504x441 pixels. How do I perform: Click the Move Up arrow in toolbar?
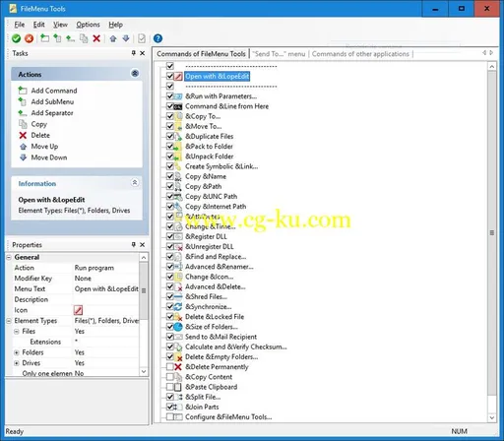point(113,38)
